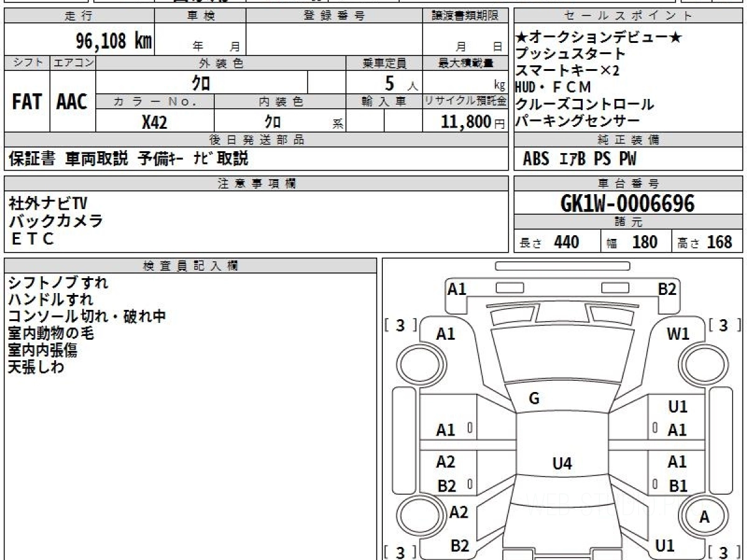Click the 検査員記入欄 header
This screenshot has width=747, height=560.
click(190, 266)
